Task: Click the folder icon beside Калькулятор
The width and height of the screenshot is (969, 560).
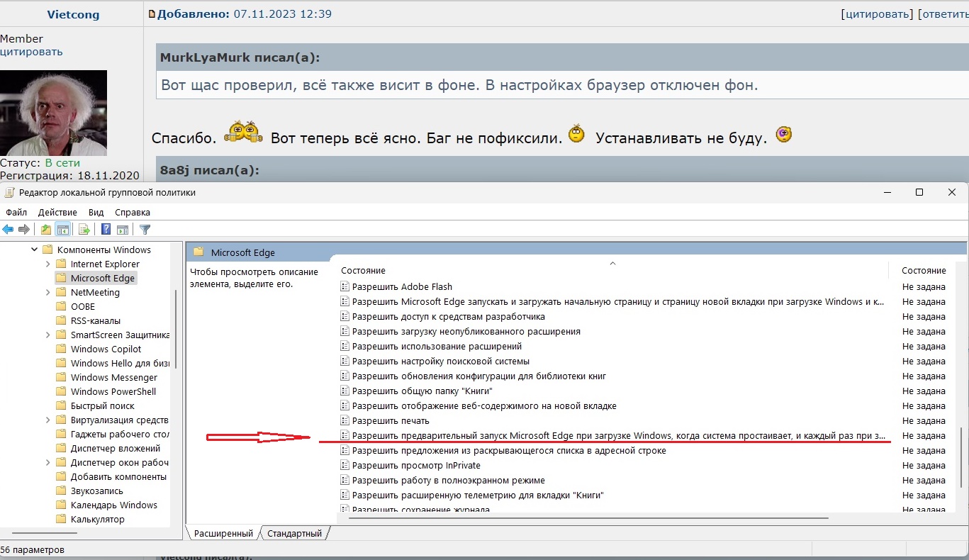Action: (x=61, y=519)
